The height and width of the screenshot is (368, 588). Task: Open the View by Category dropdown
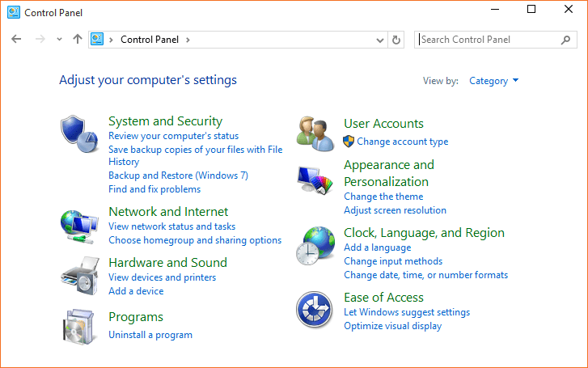coord(493,81)
